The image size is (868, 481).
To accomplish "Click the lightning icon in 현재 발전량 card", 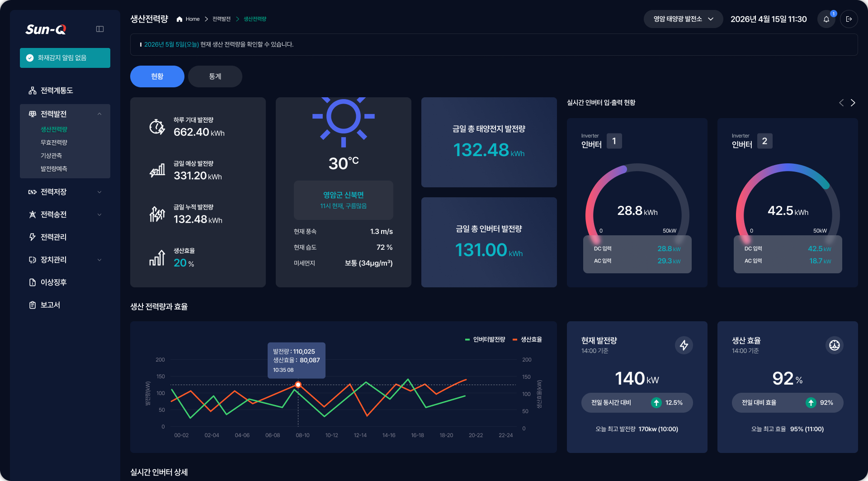I will (684, 345).
